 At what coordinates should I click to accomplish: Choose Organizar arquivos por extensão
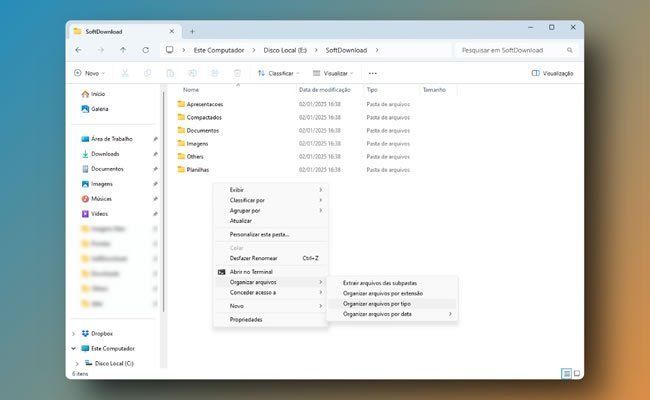392,293
